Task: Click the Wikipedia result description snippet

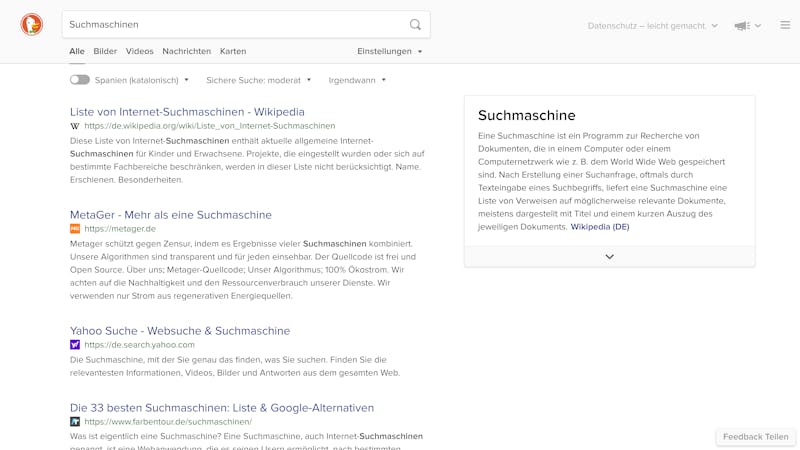Action: [247, 160]
